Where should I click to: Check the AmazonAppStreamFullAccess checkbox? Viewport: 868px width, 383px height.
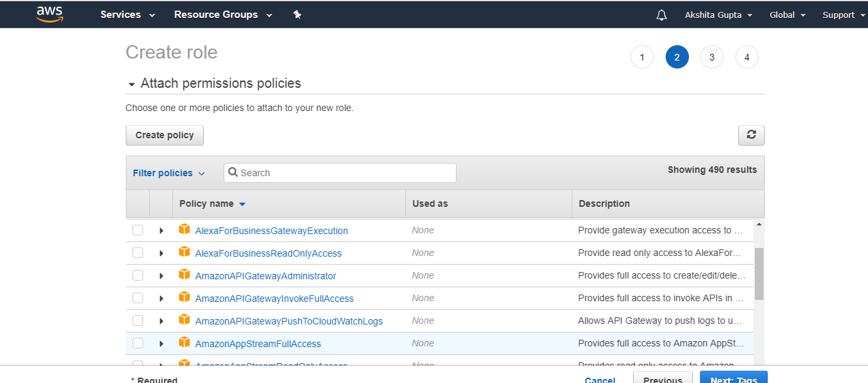pos(138,342)
